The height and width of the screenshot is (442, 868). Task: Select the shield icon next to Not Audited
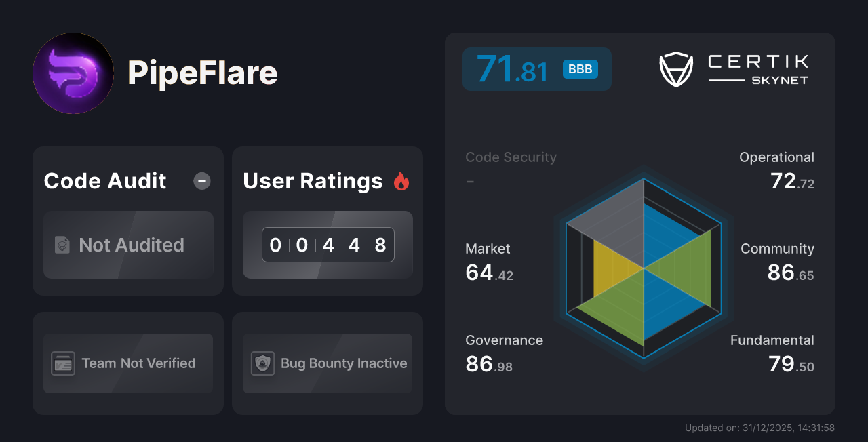(x=62, y=245)
